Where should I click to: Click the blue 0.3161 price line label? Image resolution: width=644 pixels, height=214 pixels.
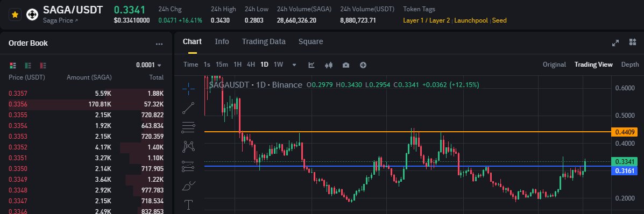(625, 171)
